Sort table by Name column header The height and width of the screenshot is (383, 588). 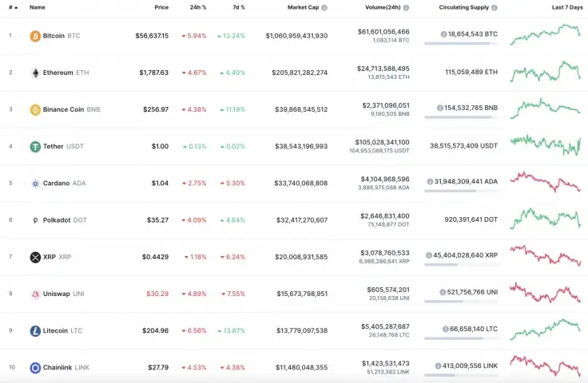click(x=38, y=7)
